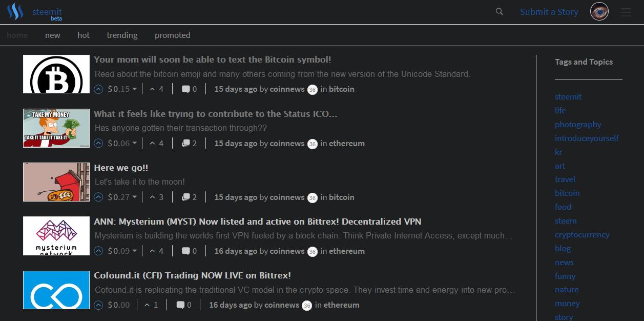Click your profile avatar icon
The image size is (644, 321).
(599, 11)
